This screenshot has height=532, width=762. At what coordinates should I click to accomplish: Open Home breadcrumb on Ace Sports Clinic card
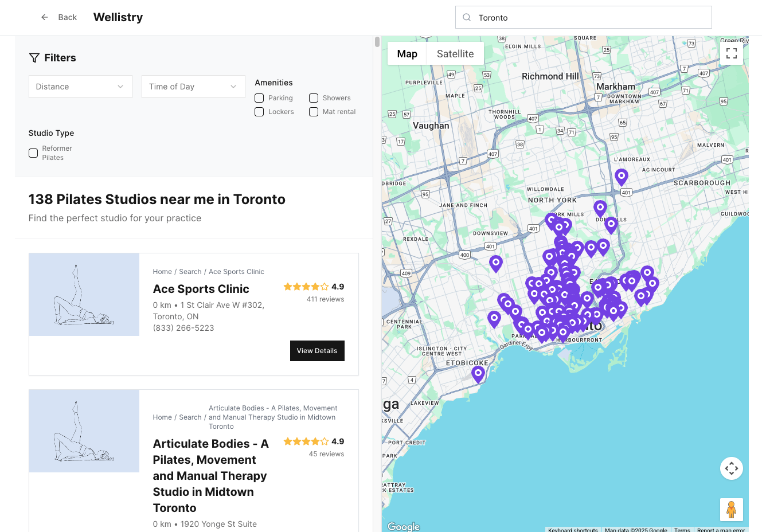(162, 272)
